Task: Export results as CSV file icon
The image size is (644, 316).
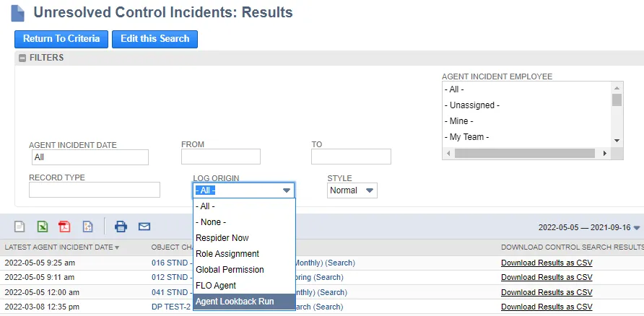Action: [19, 227]
